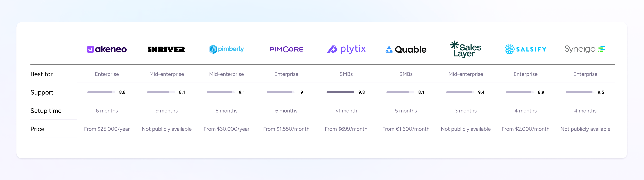644x180 pixels.
Task: Click the 'Price' row label
Action: 37,129
